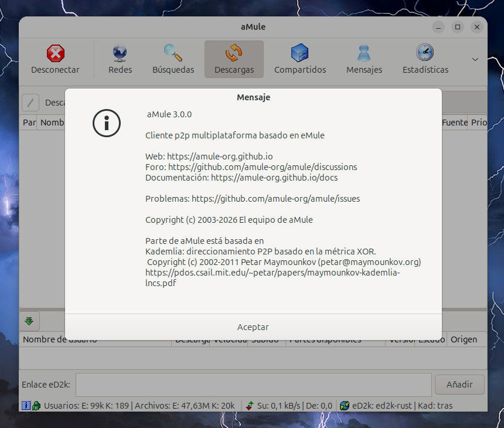
Task: Click the 'aMule 3.0.0' version text
Action: pyautogui.click(x=169, y=114)
